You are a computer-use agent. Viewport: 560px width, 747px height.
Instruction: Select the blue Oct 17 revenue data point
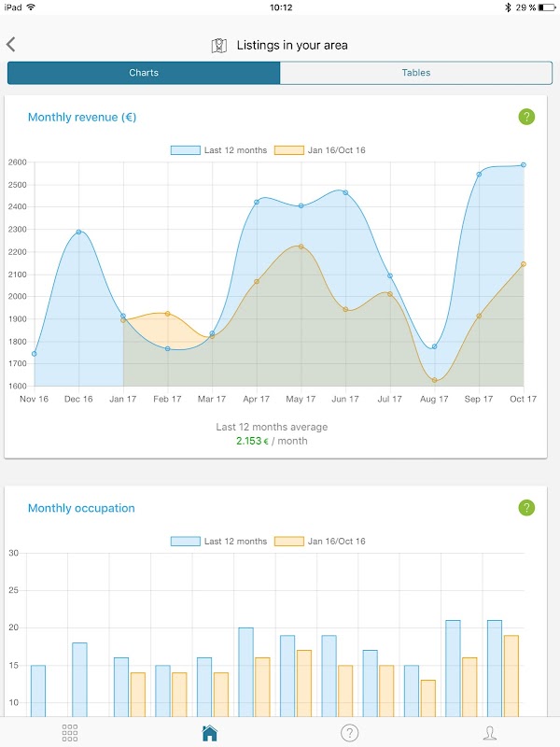pos(524,165)
